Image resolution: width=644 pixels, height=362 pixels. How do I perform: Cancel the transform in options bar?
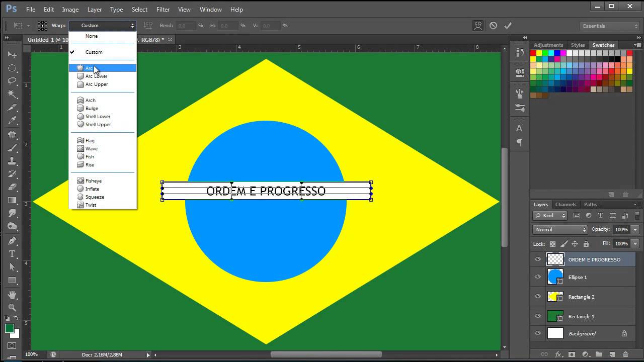pos(493,26)
